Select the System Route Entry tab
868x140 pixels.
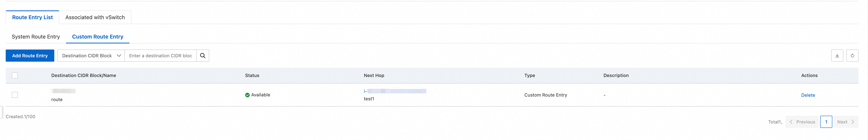point(36,37)
